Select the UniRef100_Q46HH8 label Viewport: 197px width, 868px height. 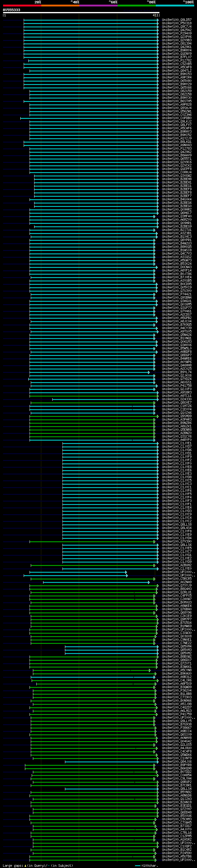coord(177,365)
